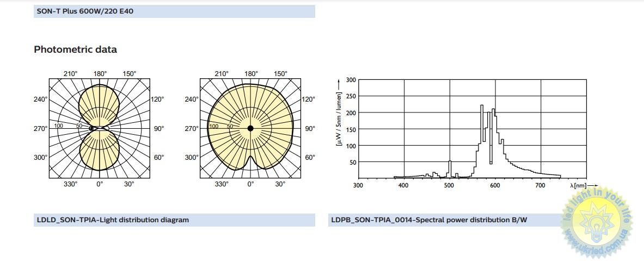Click the center dot of the right polar diagram
This screenshot has height=269, width=644.
pyautogui.click(x=250, y=128)
